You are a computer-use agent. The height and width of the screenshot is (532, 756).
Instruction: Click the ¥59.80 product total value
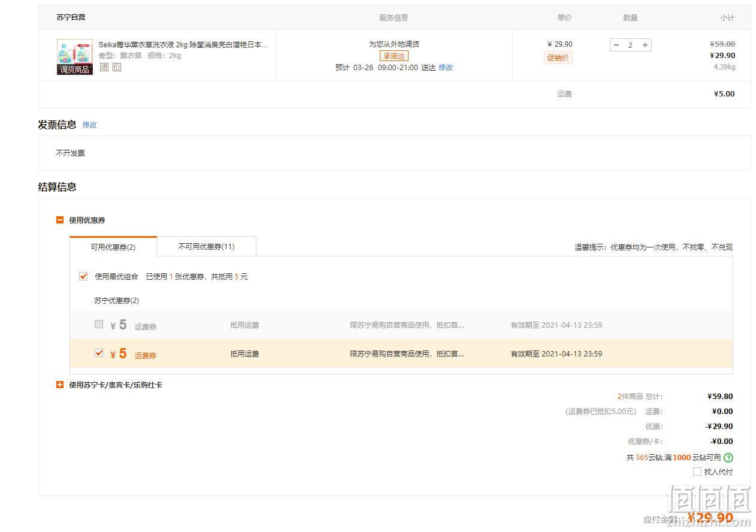point(720,397)
